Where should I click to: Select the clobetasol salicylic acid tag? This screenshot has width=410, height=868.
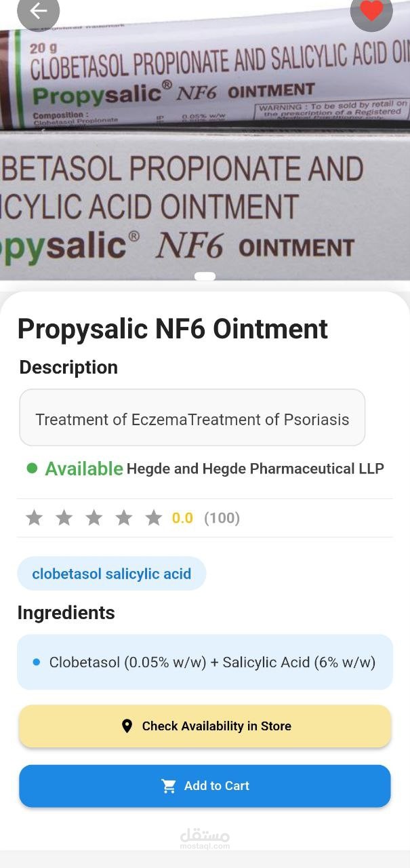pyautogui.click(x=112, y=574)
